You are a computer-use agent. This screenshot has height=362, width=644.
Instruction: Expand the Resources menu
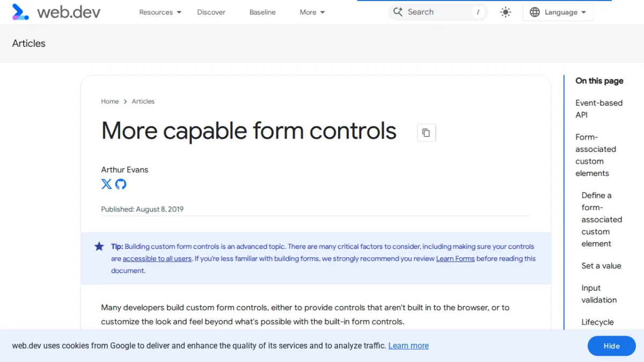point(160,12)
